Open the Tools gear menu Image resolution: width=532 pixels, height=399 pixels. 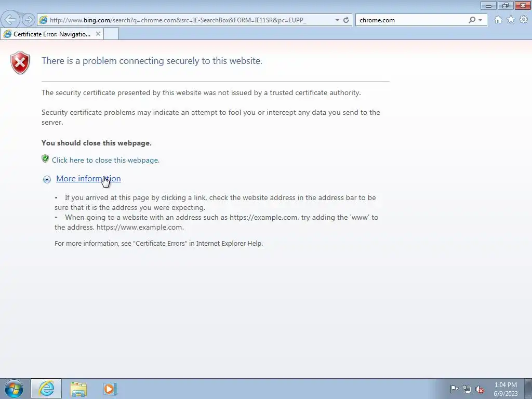click(524, 20)
